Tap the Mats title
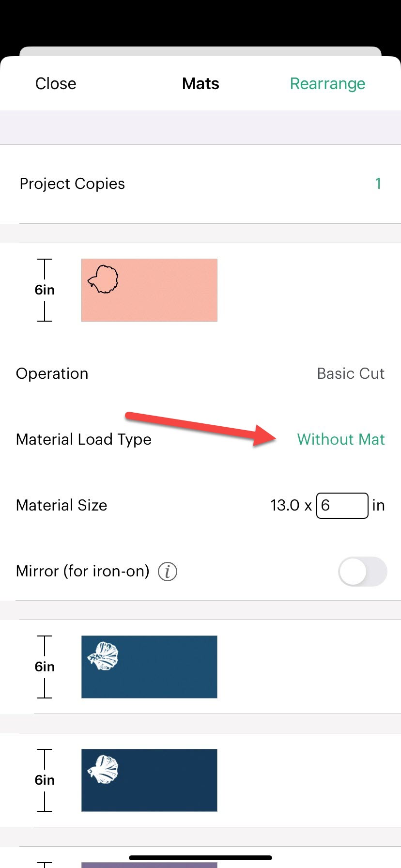The height and width of the screenshot is (868, 401). pos(200,83)
